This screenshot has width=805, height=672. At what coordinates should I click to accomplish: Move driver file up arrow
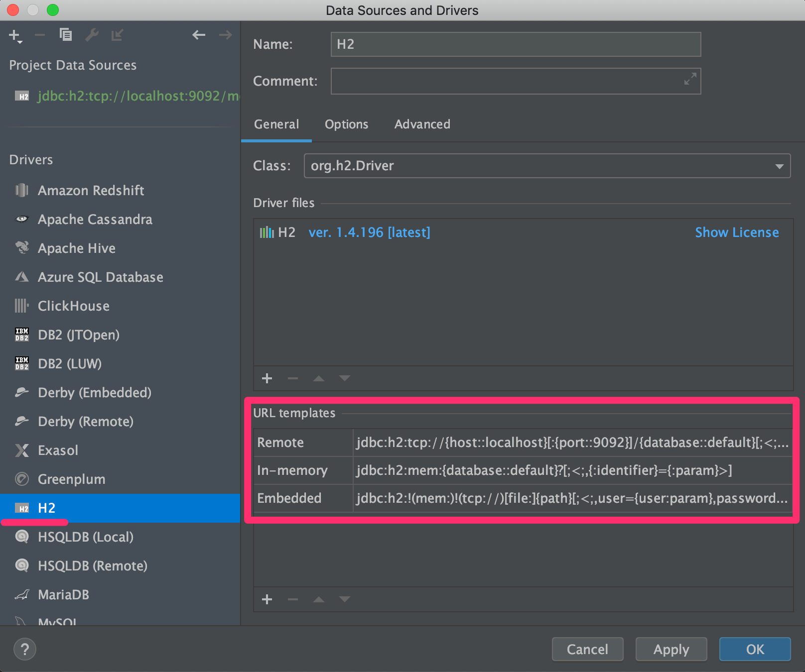[319, 378]
